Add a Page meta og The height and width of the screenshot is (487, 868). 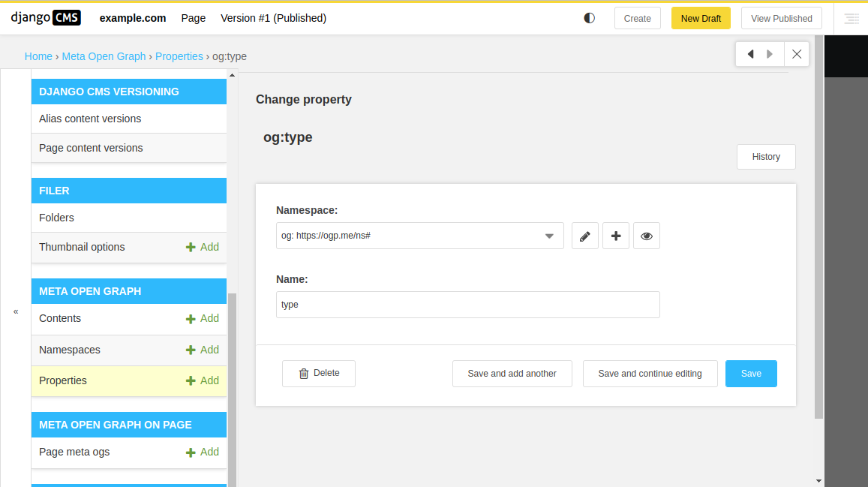[203, 452]
